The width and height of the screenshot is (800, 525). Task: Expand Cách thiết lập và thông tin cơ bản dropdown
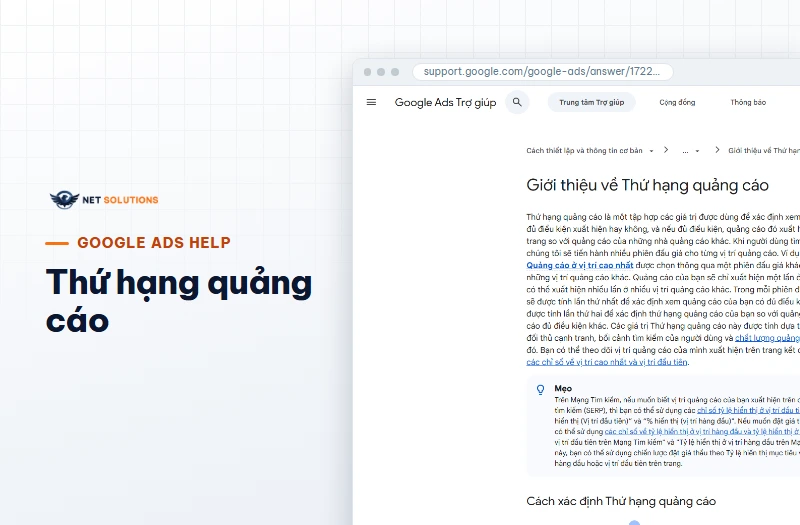(x=651, y=151)
